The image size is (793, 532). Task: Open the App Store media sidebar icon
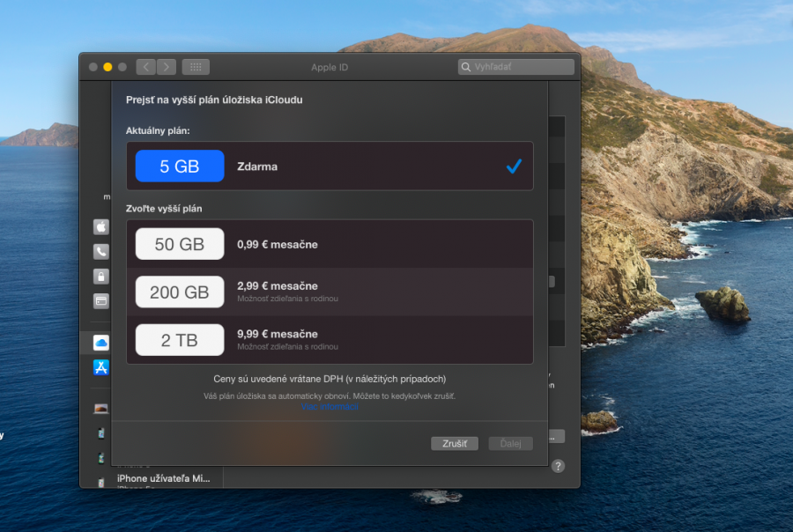point(101,367)
